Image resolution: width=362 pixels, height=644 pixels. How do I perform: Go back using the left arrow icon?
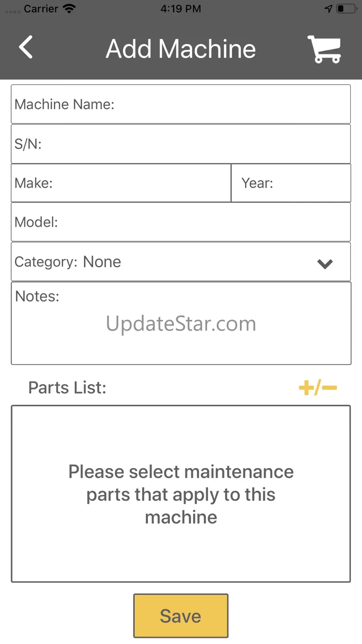26,47
